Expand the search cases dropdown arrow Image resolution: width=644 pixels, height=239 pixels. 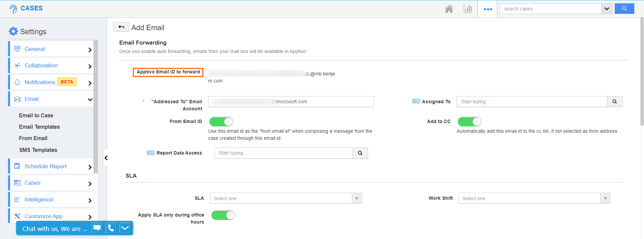[x=606, y=9]
